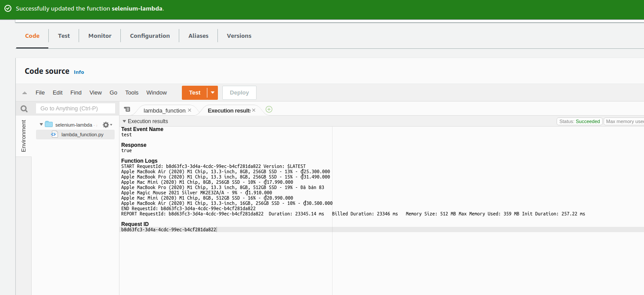Open the Go menu

113,93
